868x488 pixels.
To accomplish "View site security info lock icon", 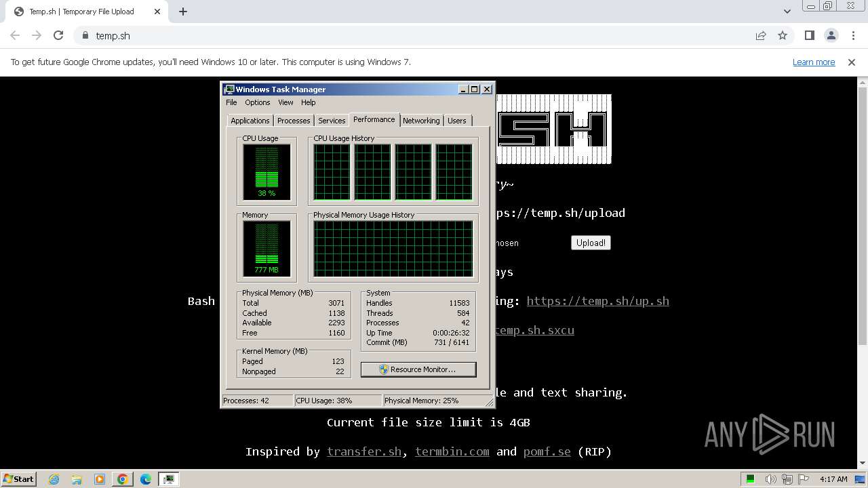I will tap(85, 35).
